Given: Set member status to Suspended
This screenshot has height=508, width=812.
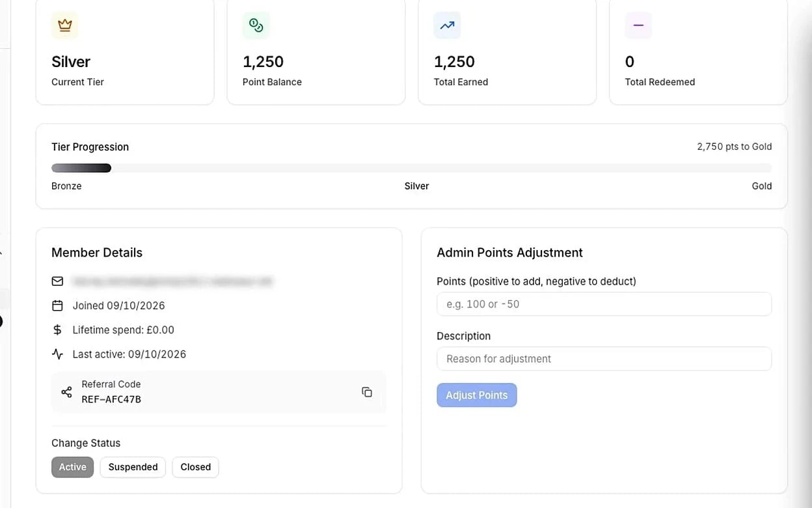Looking at the screenshot, I should (133, 467).
